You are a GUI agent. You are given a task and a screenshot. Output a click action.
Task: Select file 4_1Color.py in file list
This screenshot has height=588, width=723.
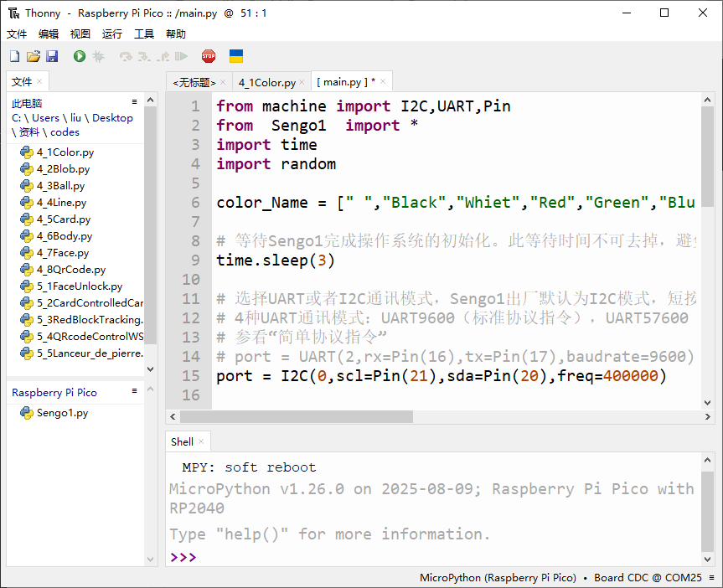click(x=65, y=152)
